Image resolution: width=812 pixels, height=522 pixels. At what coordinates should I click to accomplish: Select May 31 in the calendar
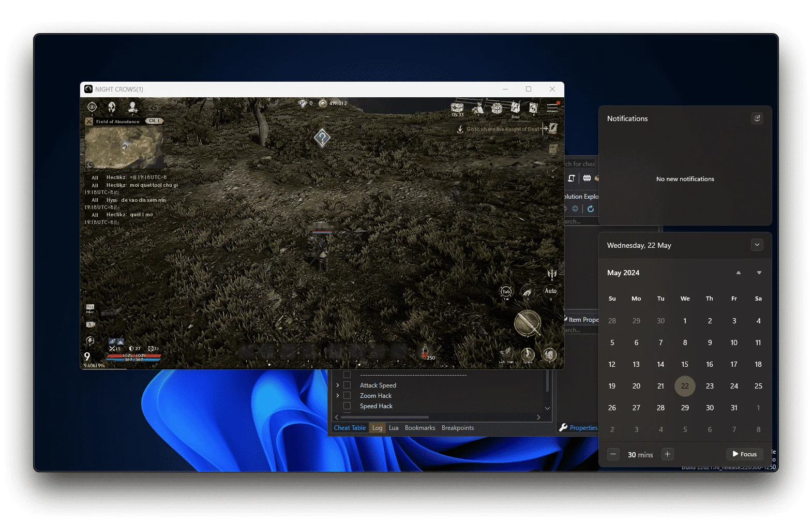[734, 408]
